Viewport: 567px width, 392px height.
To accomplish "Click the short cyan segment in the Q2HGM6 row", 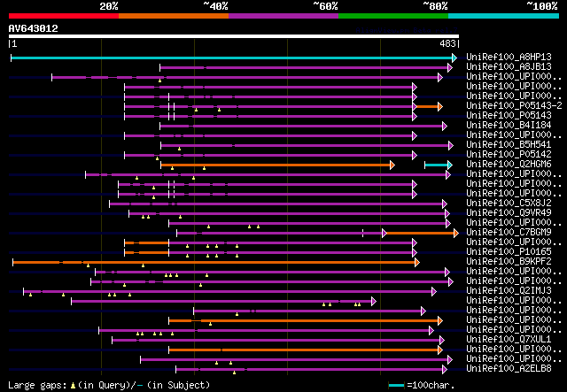I will coord(437,165).
